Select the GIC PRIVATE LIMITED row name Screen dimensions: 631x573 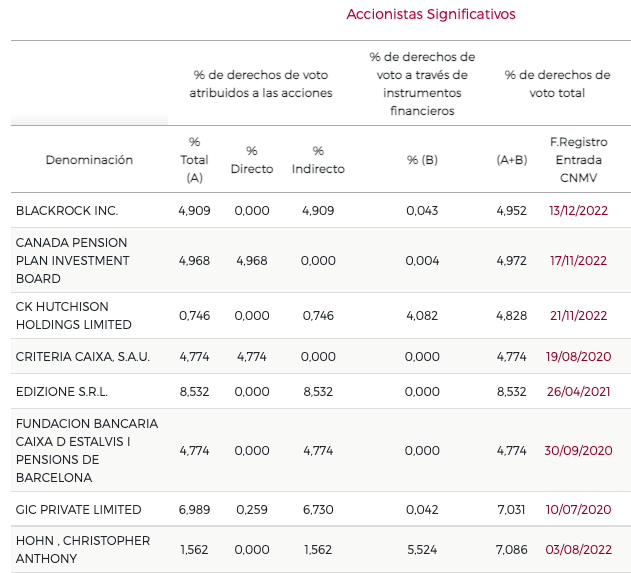pyautogui.click(x=78, y=510)
